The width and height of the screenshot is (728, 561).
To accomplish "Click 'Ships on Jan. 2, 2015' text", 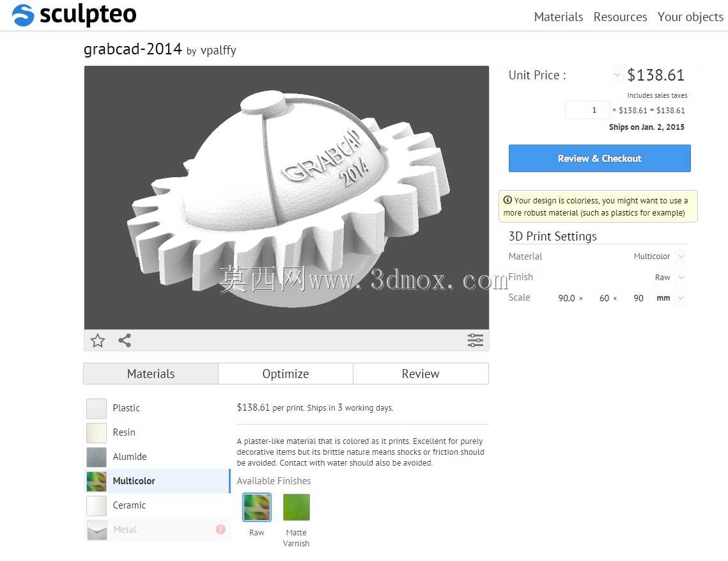I will [x=646, y=127].
